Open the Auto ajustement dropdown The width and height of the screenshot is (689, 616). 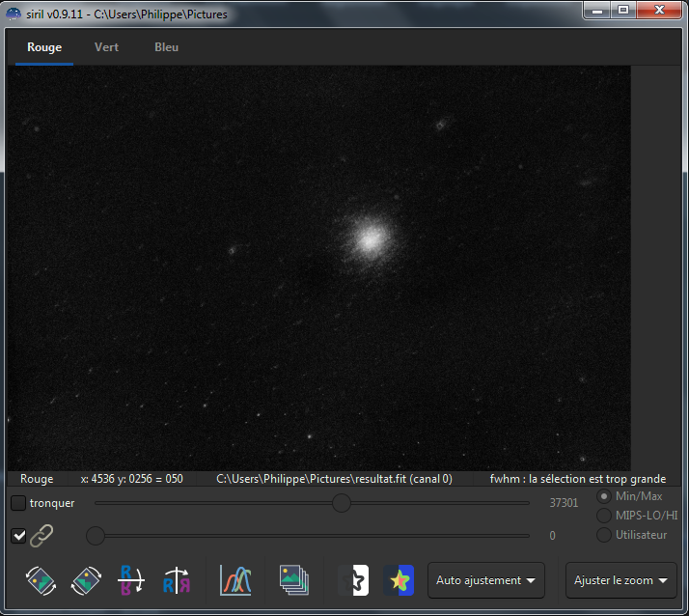click(x=486, y=580)
